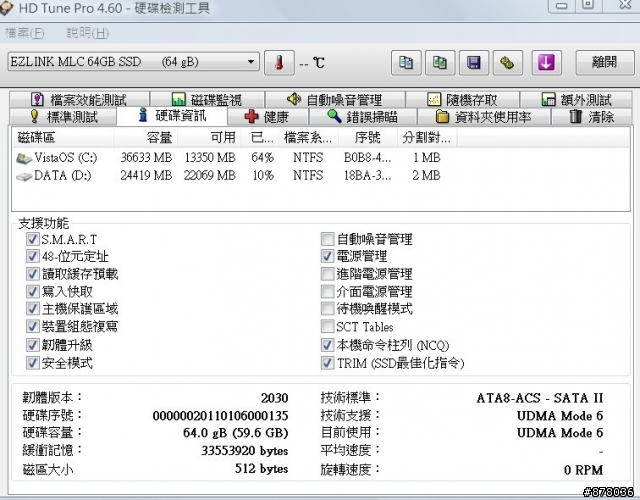Click the firmware version value 2030
The width and height of the screenshot is (640, 500).
point(275,398)
